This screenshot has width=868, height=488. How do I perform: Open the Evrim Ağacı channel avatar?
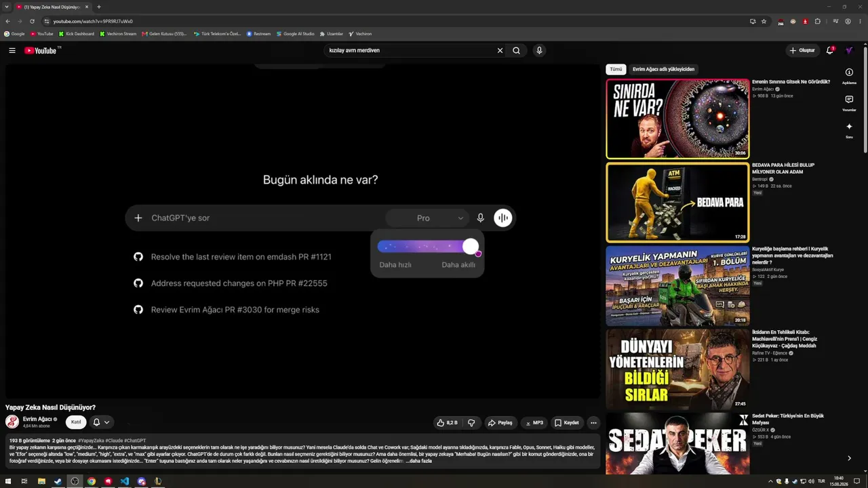12,422
